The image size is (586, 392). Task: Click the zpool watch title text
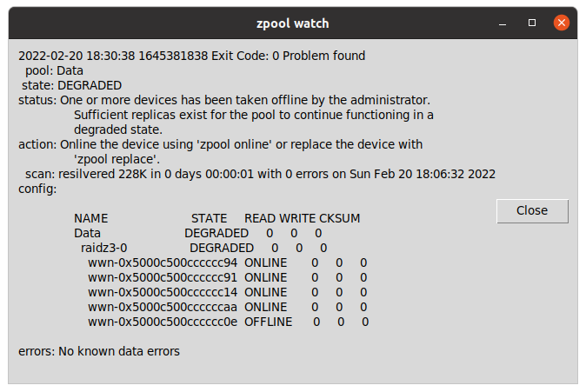click(293, 23)
